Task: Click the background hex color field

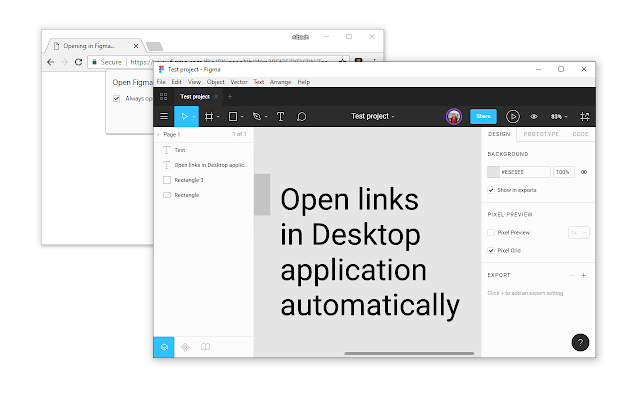Action: pos(525,172)
